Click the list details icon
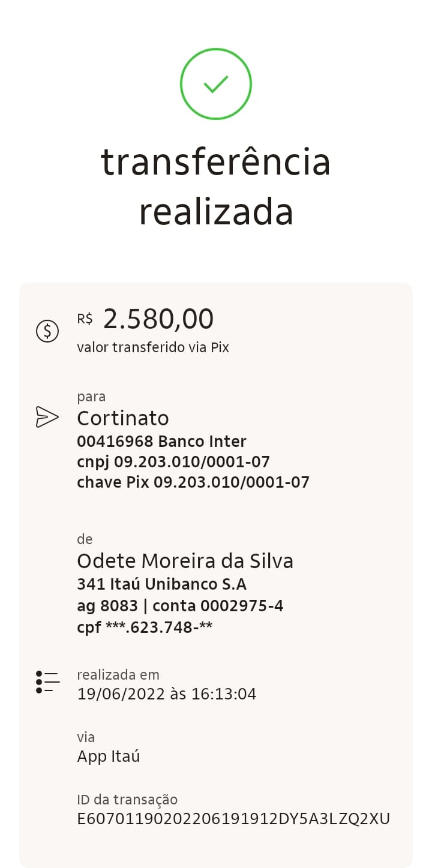 pos(47,682)
